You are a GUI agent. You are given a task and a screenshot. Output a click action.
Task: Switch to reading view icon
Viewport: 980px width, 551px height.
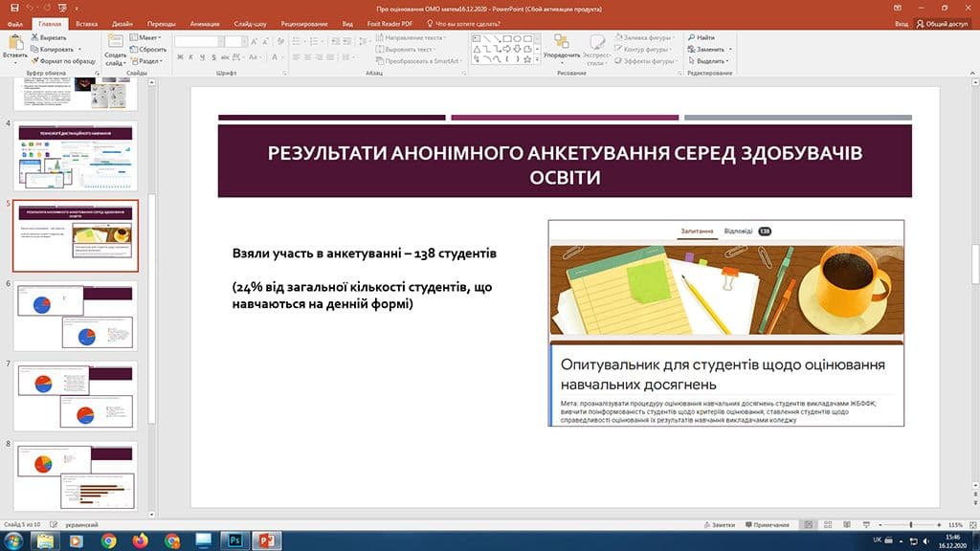coord(847,525)
